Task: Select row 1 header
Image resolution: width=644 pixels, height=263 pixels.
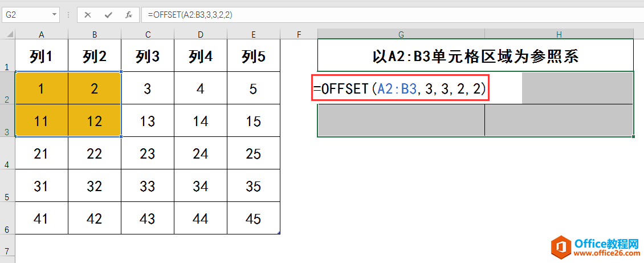Action: [7, 56]
